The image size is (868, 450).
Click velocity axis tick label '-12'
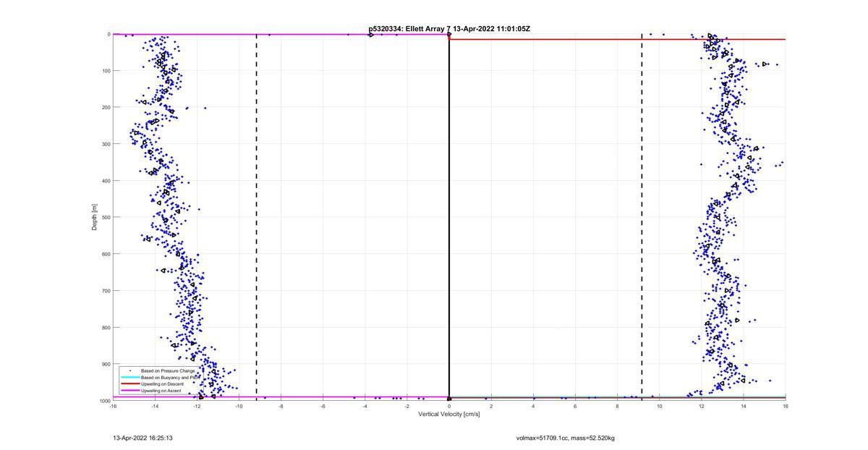(x=197, y=406)
